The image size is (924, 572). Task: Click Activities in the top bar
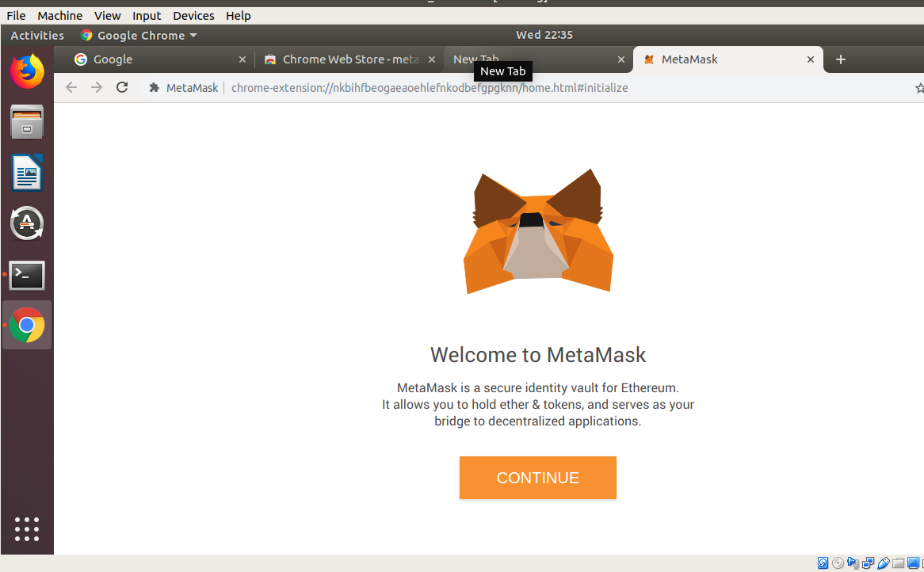[x=36, y=35]
